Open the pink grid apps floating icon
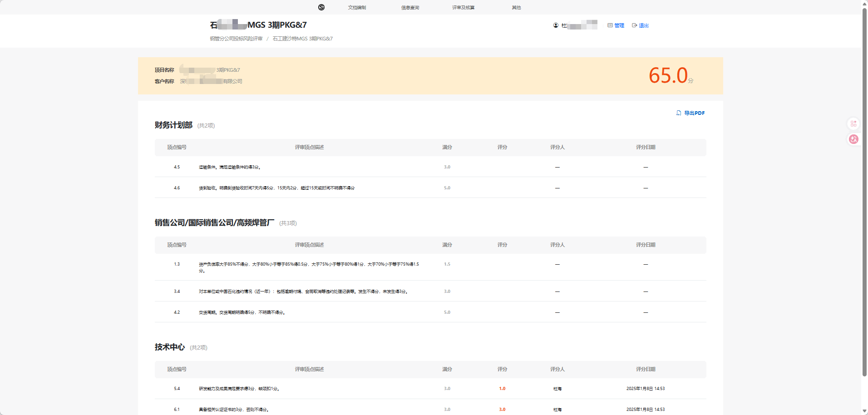This screenshot has height=415, width=868. 853,124
